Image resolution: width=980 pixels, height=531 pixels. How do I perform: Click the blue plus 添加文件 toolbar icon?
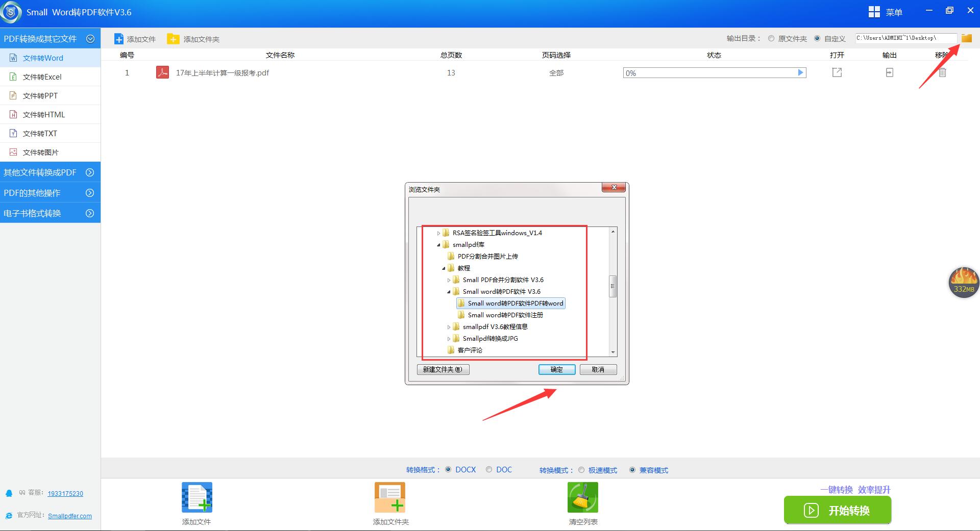pyautogui.click(x=119, y=39)
